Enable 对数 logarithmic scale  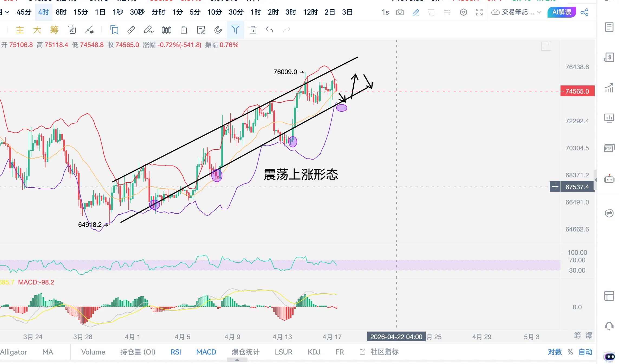point(555,352)
